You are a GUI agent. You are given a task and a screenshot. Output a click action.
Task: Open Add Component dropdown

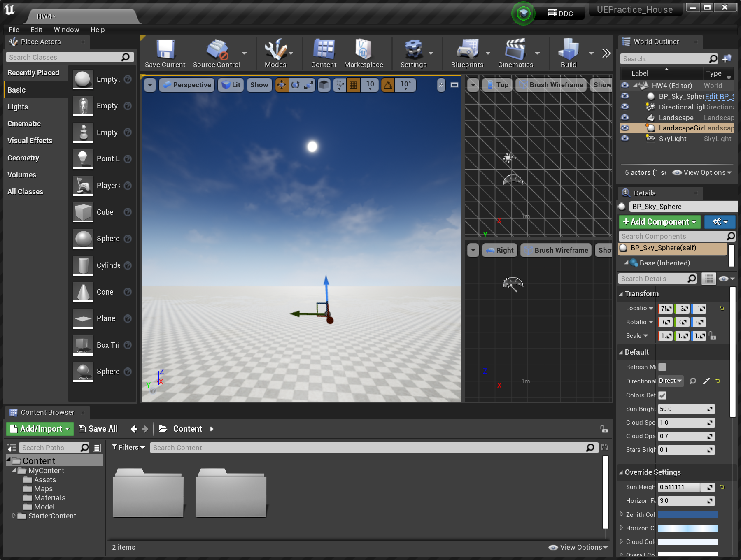pos(659,222)
